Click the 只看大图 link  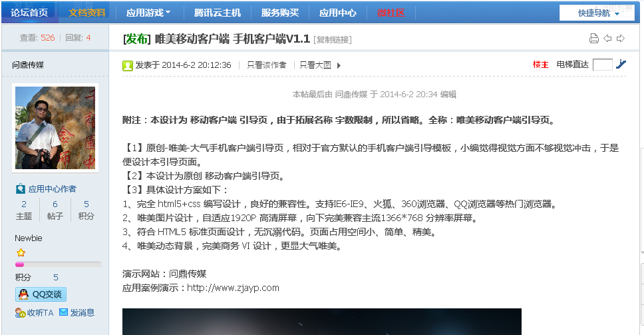point(315,65)
